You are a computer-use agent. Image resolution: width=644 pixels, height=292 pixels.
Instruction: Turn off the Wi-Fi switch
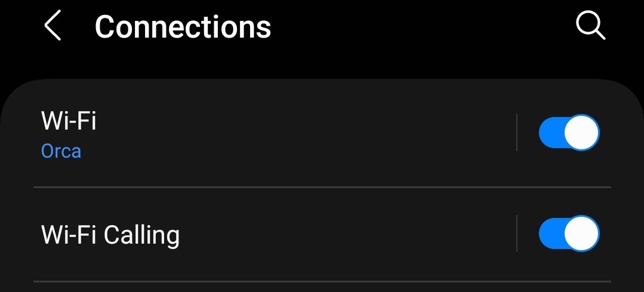pyautogui.click(x=569, y=132)
